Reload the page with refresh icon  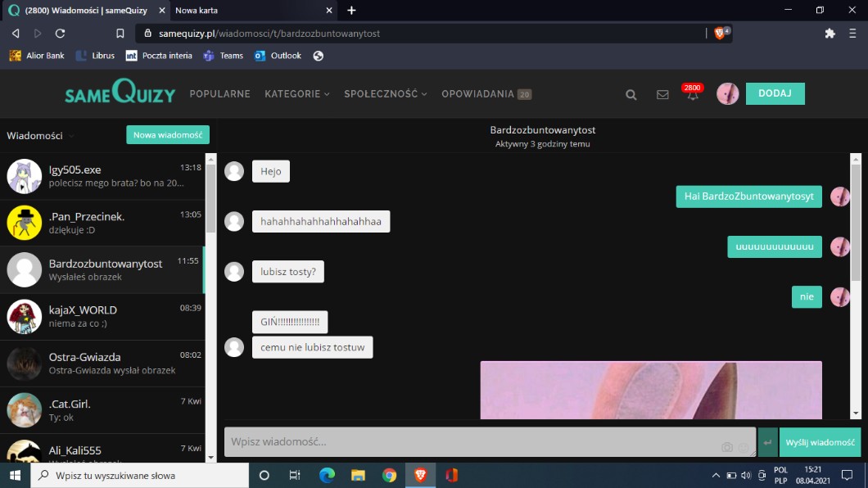(60, 34)
